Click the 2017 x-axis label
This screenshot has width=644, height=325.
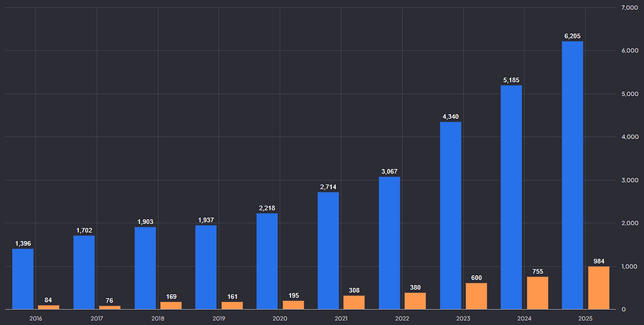click(x=97, y=318)
